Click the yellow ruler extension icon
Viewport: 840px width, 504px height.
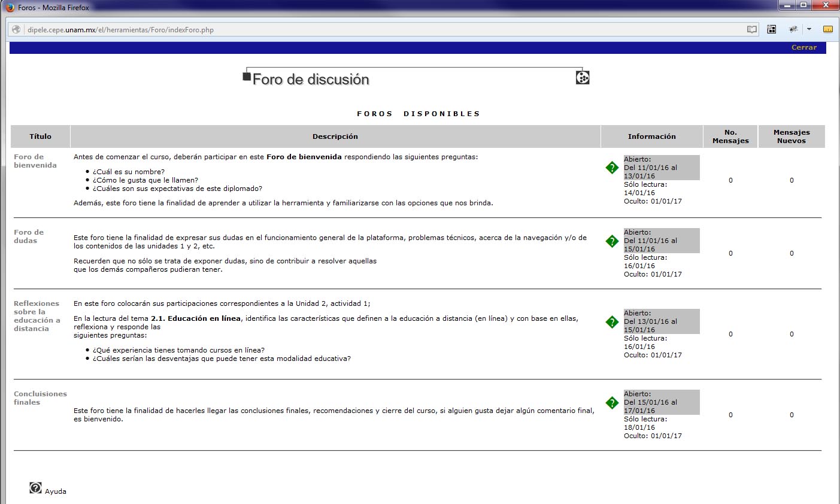coord(828,29)
